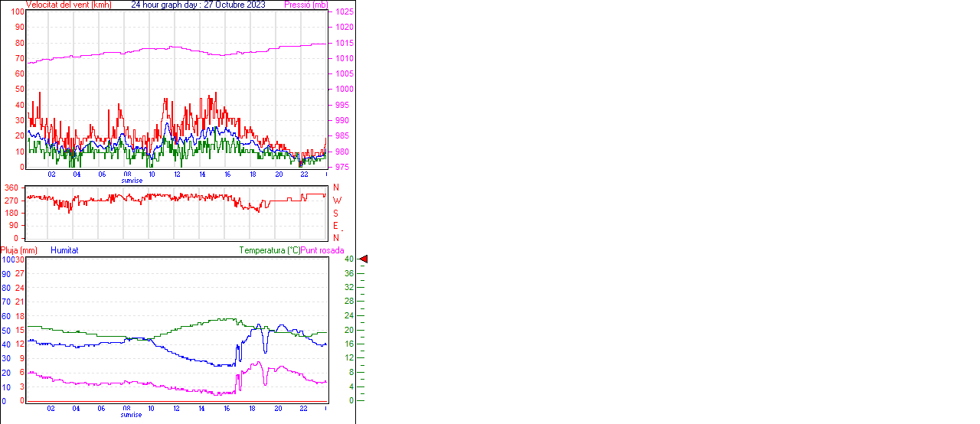Click the sunrise marker under the wind speed graph

coord(131,181)
